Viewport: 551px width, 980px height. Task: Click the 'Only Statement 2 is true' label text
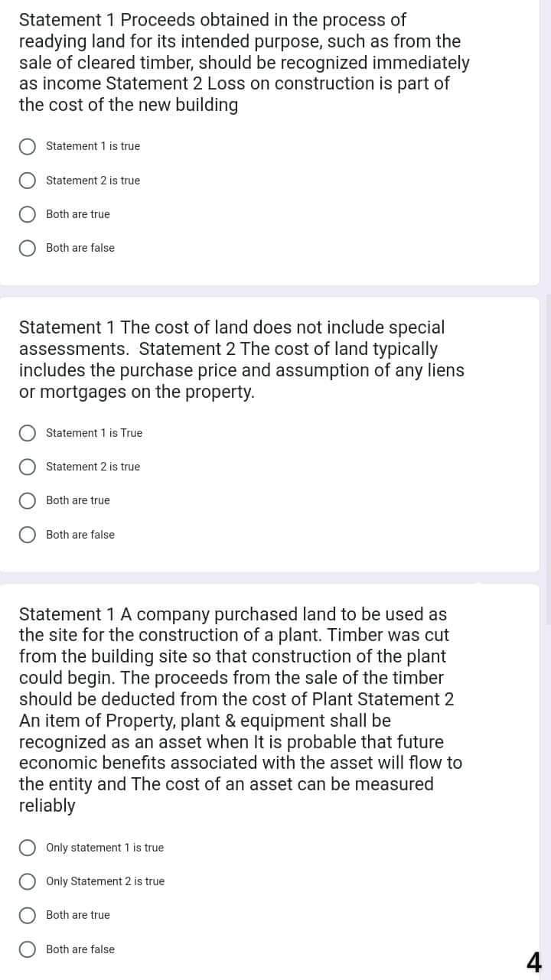tap(105, 881)
